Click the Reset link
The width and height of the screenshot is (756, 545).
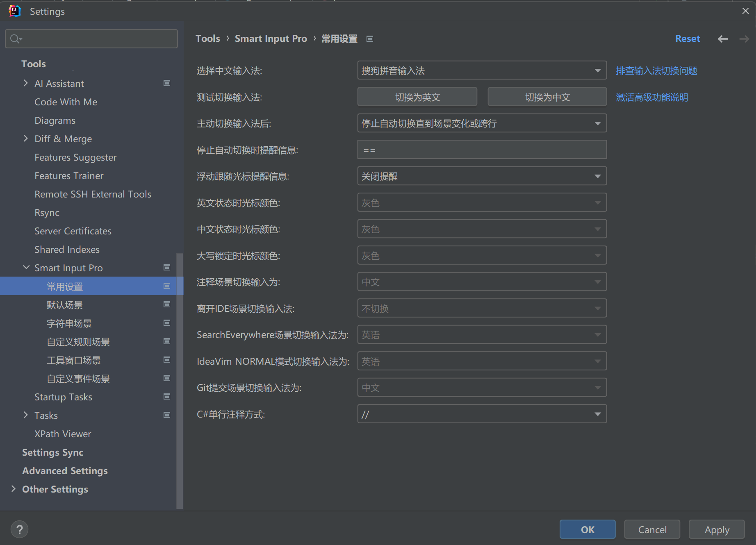(x=688, y=39)
